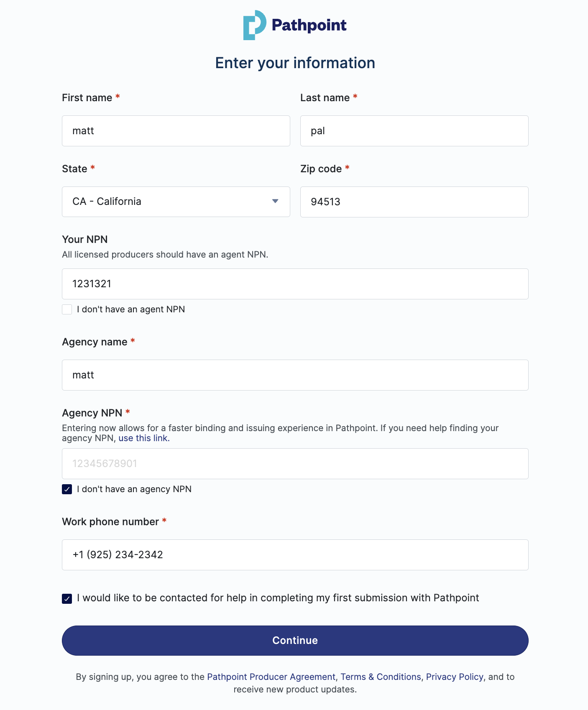Open the "use this link" hyperlink
This screenshot has height=710, width=588.
(x=144, y=438)
